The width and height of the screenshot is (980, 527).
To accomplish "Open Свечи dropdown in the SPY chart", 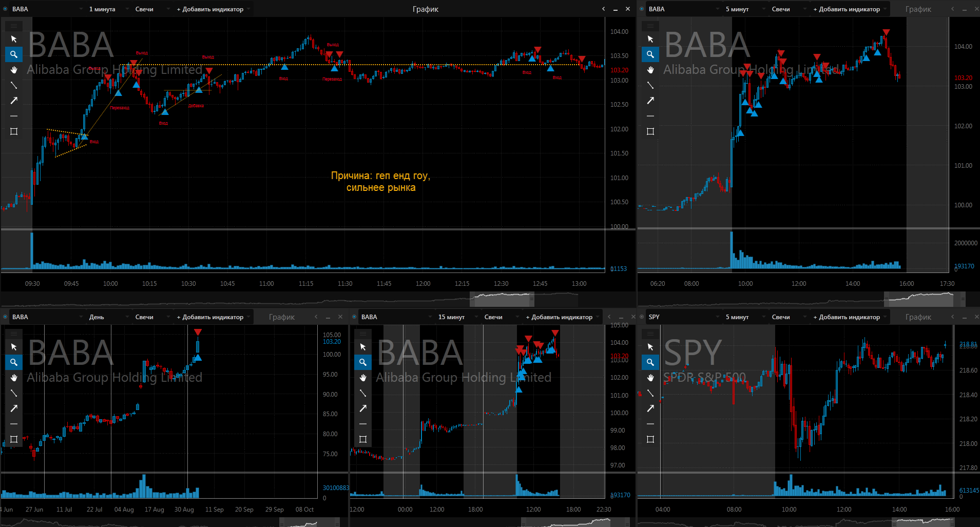I will pyautogui.click(x=789, y=317).
